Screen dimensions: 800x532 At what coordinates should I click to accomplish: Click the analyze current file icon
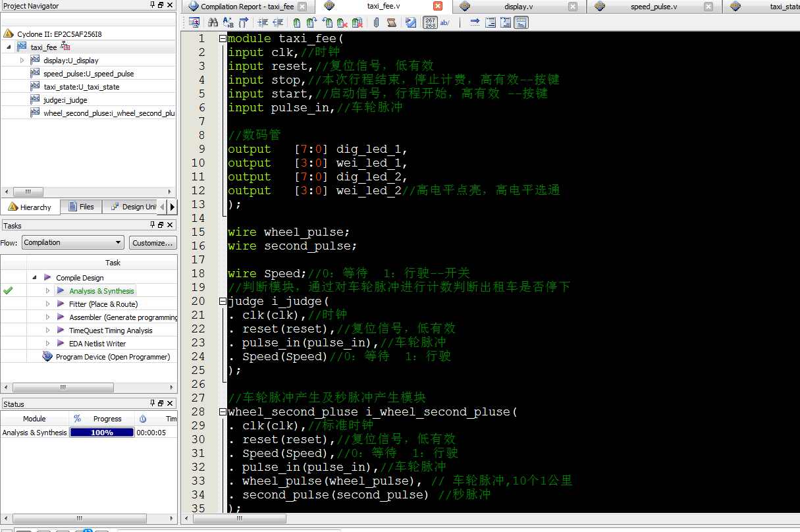pos(411,22)
